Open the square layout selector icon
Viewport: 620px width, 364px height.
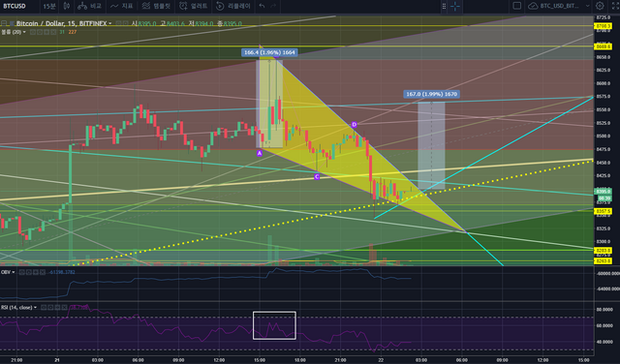point(516,6)
